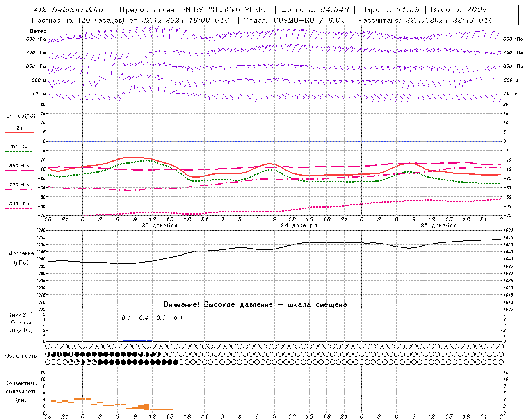Viewport: 525px width, 420px height.
Task: Click the 'Осадки' precipitation label
Action: tap(21, 322)
